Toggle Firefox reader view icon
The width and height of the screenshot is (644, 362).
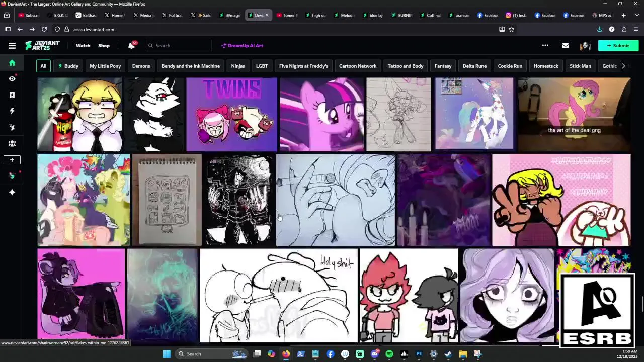(502, 29)
